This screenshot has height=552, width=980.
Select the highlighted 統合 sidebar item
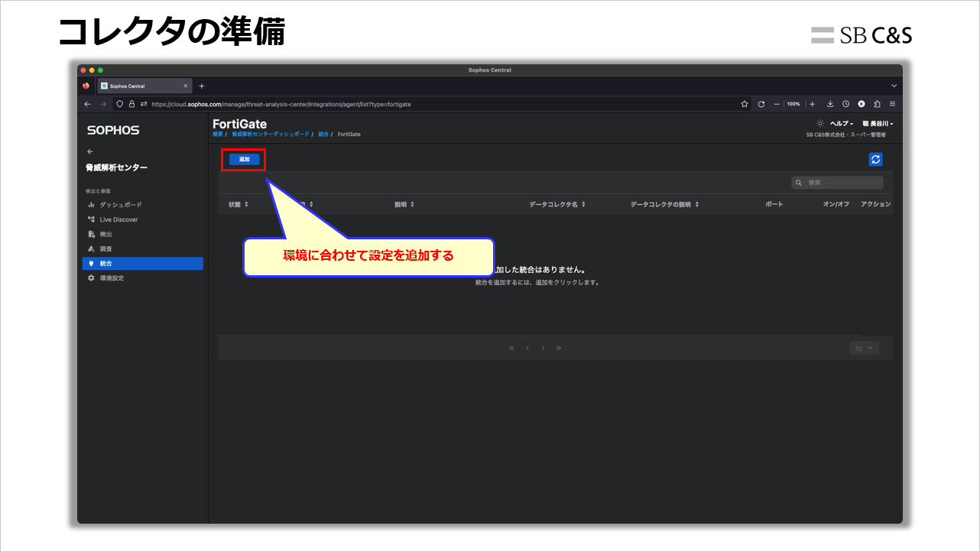pyautogui.click(x=143, y=264)
